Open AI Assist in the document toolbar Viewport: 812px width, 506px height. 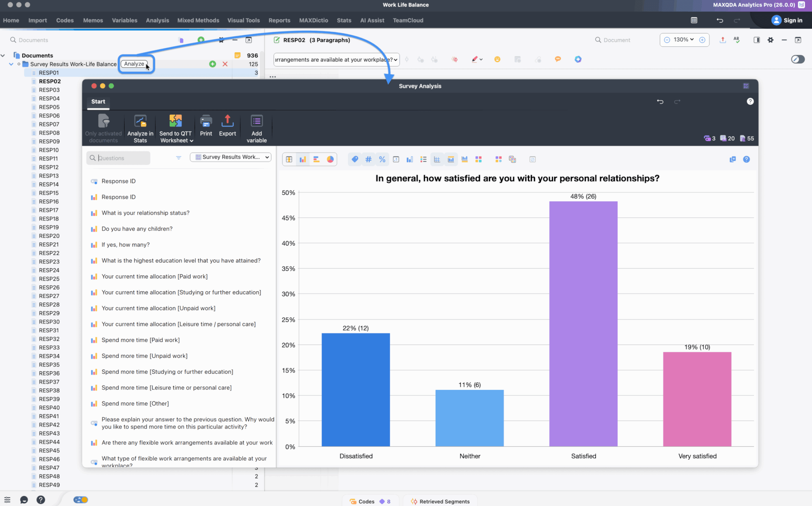tap(578, 59)
